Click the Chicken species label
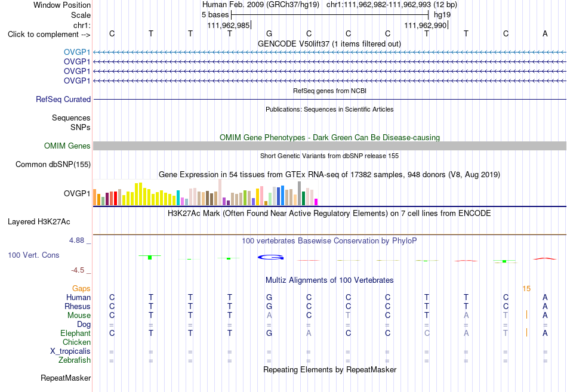This screenshot has height=392, width=567. pos(76,342)
